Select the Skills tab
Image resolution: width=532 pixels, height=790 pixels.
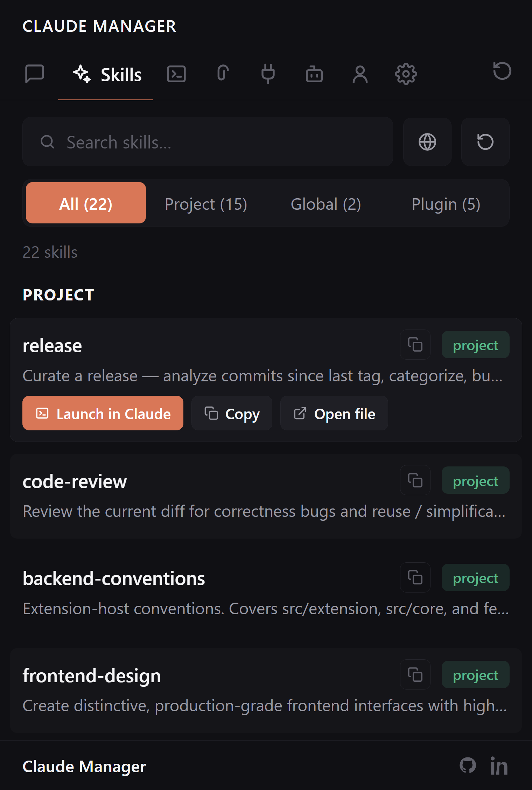pos(106,75)
